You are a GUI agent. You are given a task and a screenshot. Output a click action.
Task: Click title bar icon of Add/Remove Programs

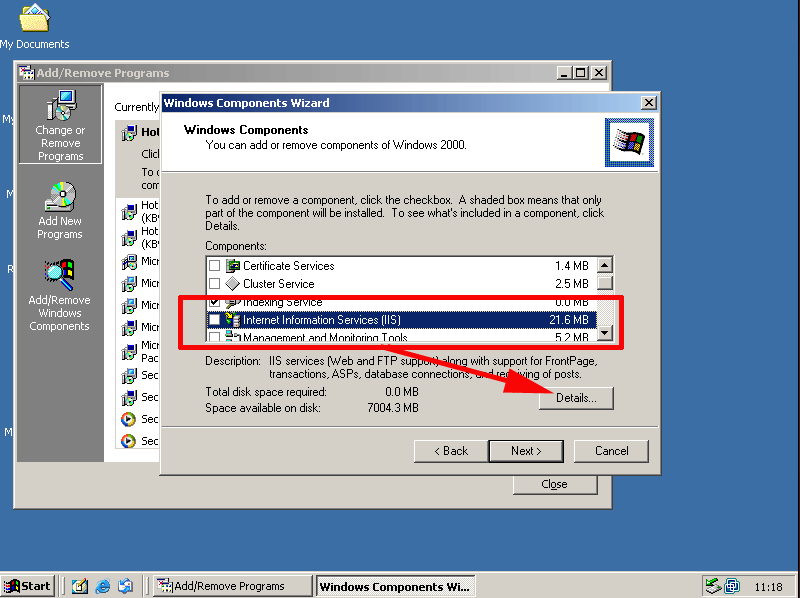27,72
